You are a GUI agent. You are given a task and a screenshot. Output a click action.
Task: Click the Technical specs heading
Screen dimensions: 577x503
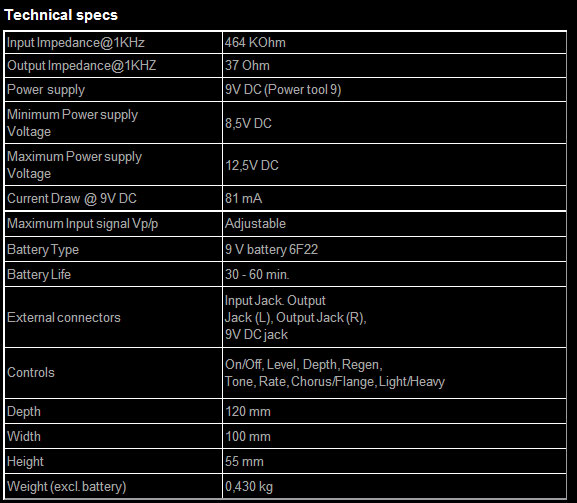coord(61,15)
